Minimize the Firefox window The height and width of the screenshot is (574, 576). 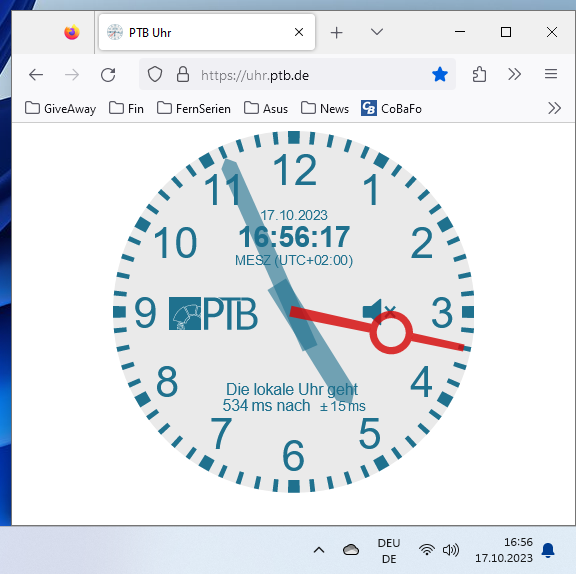[x=460, y=32]
